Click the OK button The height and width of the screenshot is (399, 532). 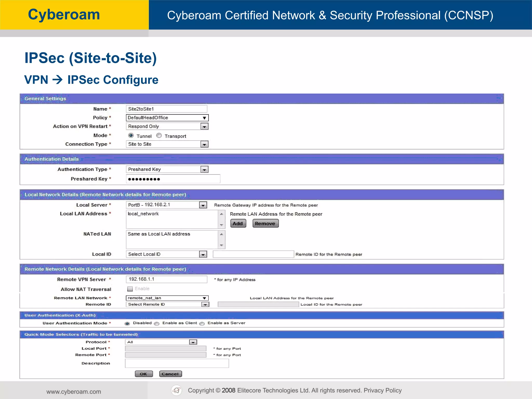[144, 374]
